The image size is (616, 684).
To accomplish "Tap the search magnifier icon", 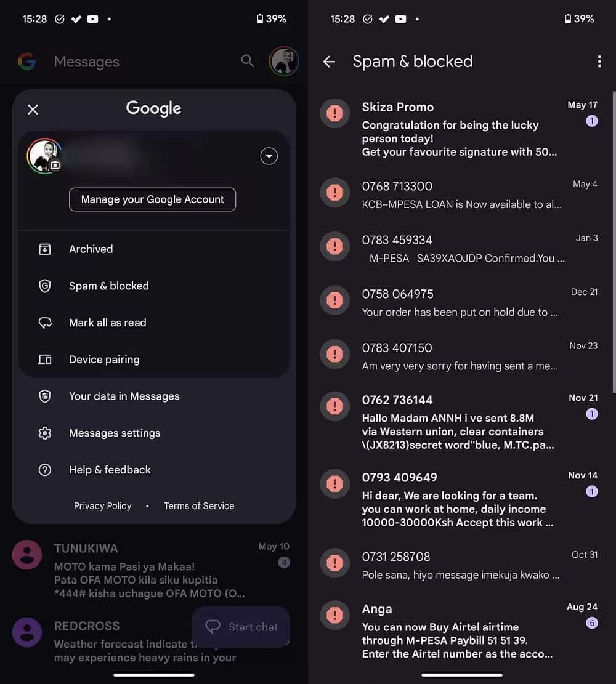I will [248, 61].
